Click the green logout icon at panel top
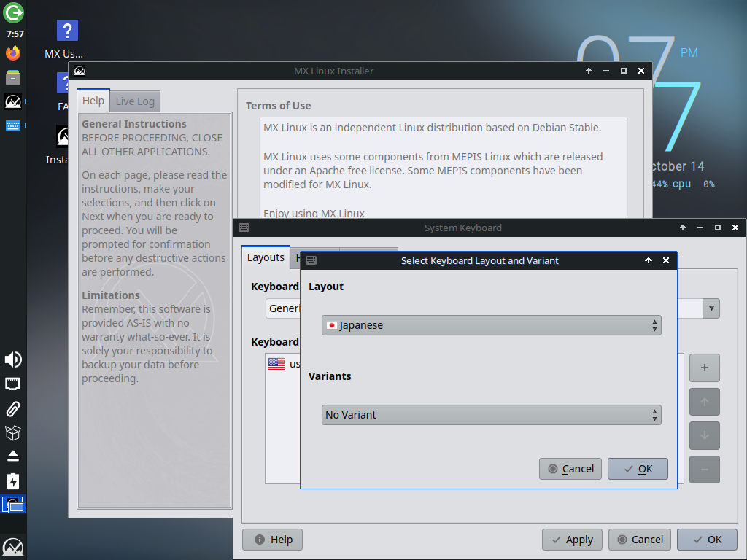Viewport: 747px width, 560px height. tap(13, 12)
